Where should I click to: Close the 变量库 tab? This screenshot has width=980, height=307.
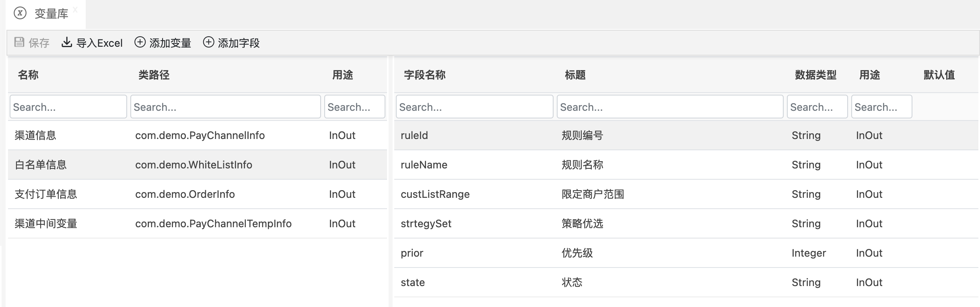pyautogui.click(x=75, y=10)
